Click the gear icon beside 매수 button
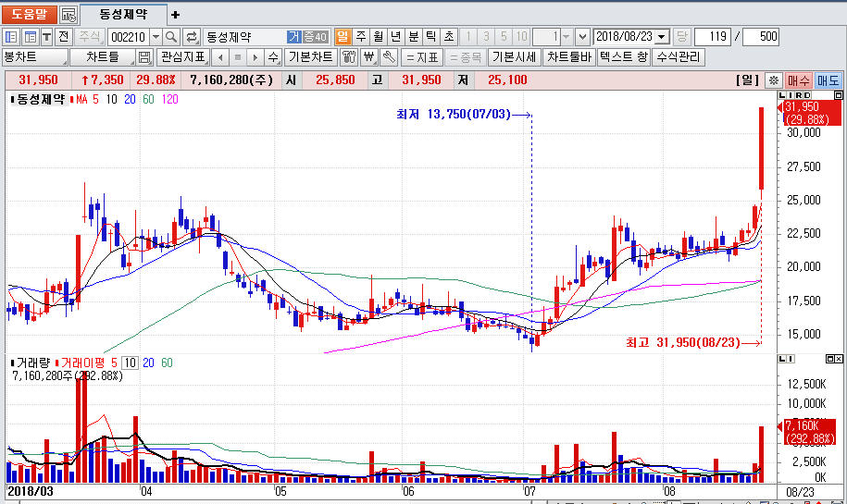The width and height of the screenshot is (847, 504). (x=773, y=80)
